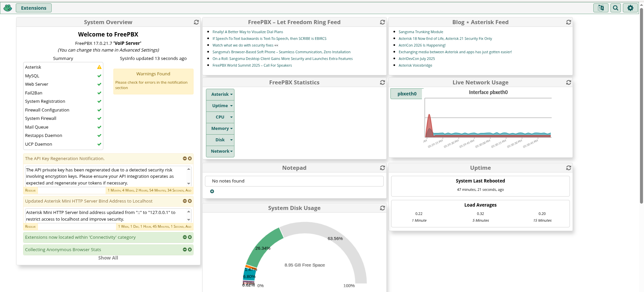This screenshot has width=644, height=292.
Task: Click the search magnifier icon
Action: tap(615, 8)
